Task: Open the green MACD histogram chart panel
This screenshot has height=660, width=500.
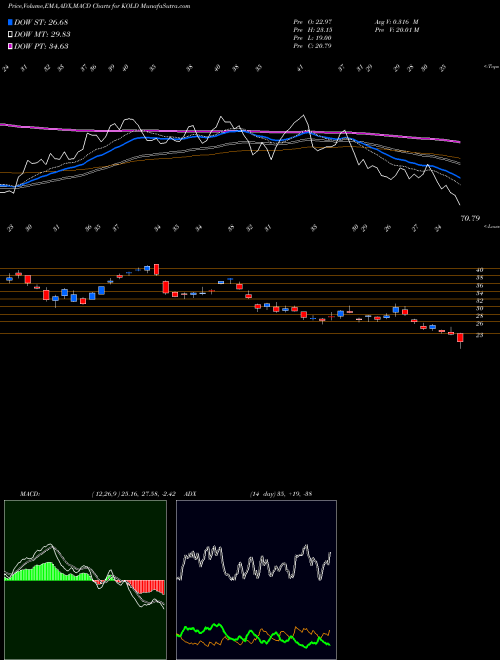Action: pos(85,580)
